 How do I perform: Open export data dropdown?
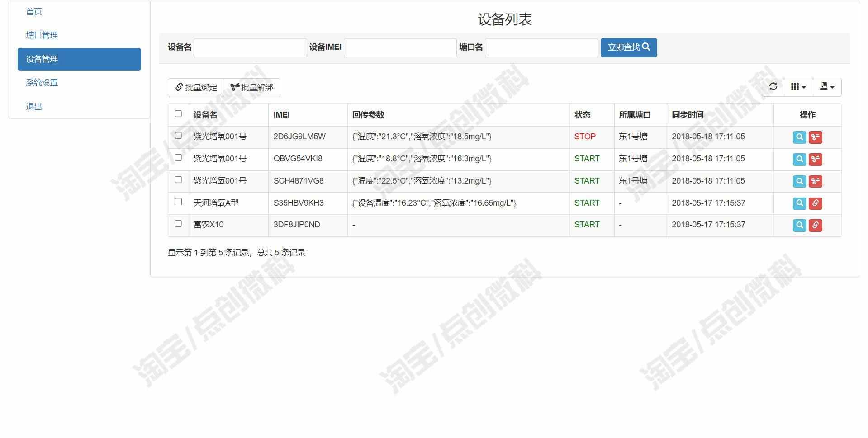coord(827,87)
